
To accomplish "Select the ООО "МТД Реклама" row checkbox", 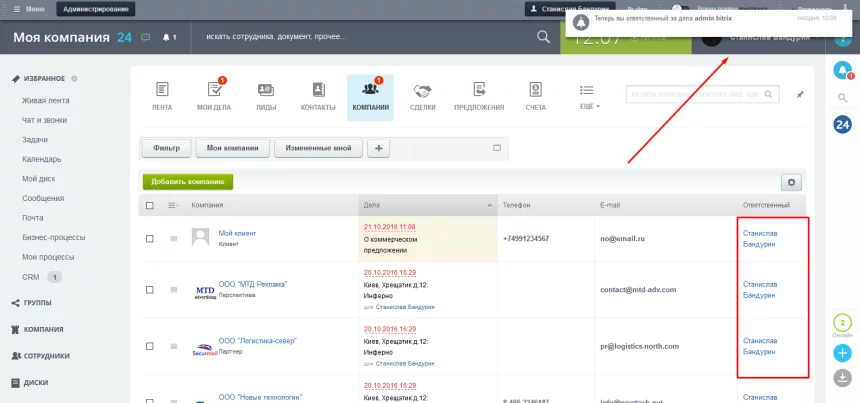I will pyautogui.click(x=150, y=290).
